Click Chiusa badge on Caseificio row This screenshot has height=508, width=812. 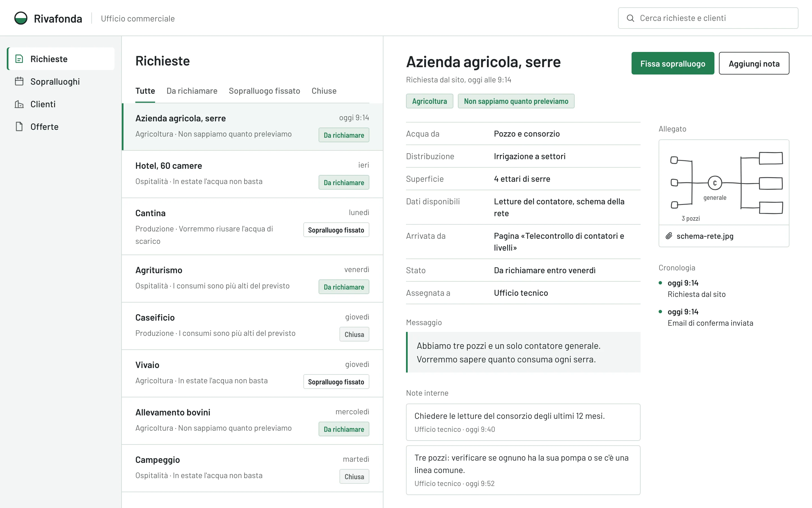[x=354, y=334]
